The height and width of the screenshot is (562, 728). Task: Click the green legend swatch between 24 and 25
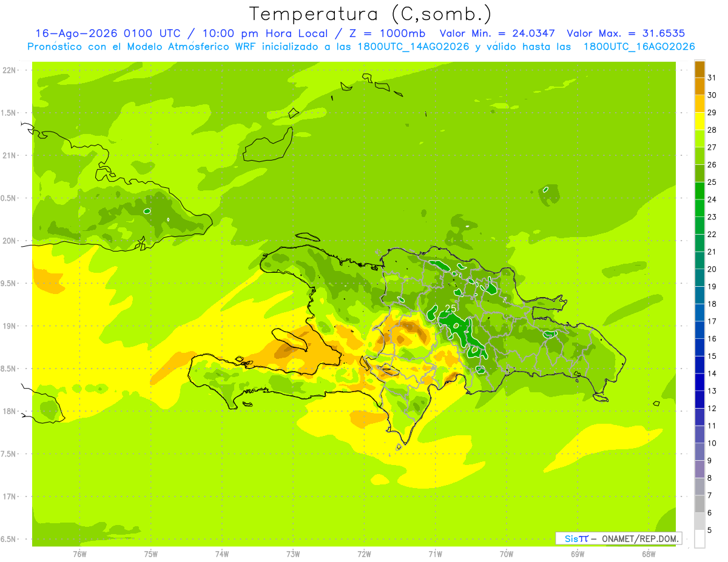click(x=699, y=190)
